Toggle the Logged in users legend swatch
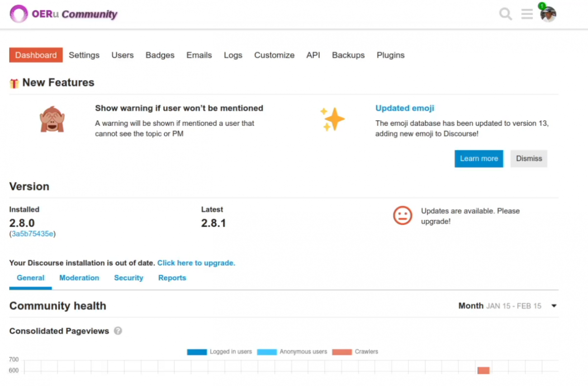Viewport: 588px width, 386px height. (197, 352)
